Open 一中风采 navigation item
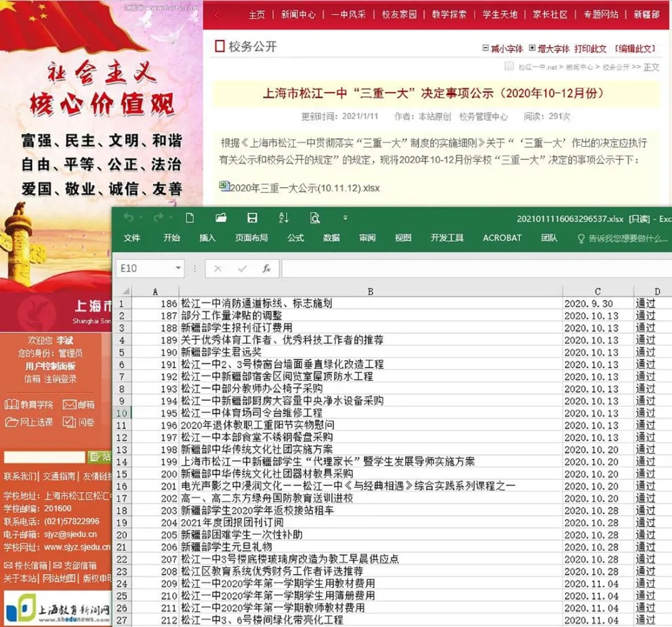This screenshot has height=627, width=672. pos(348,14)
